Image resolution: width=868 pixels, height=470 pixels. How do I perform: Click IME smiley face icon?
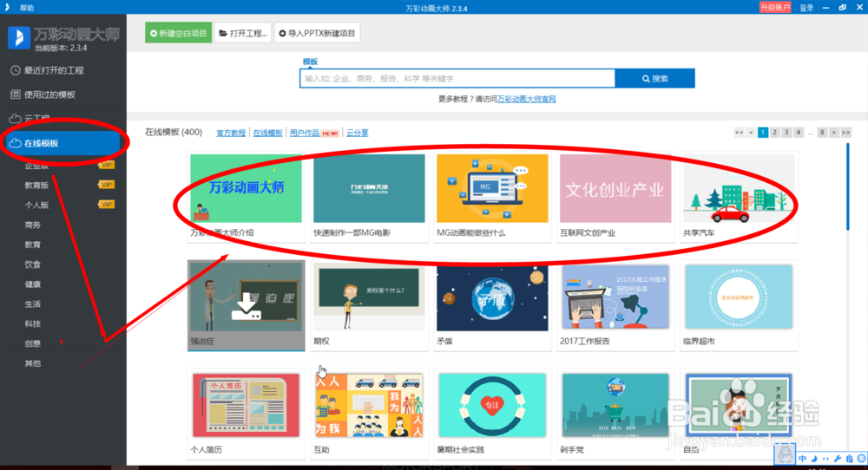point(861,459)
